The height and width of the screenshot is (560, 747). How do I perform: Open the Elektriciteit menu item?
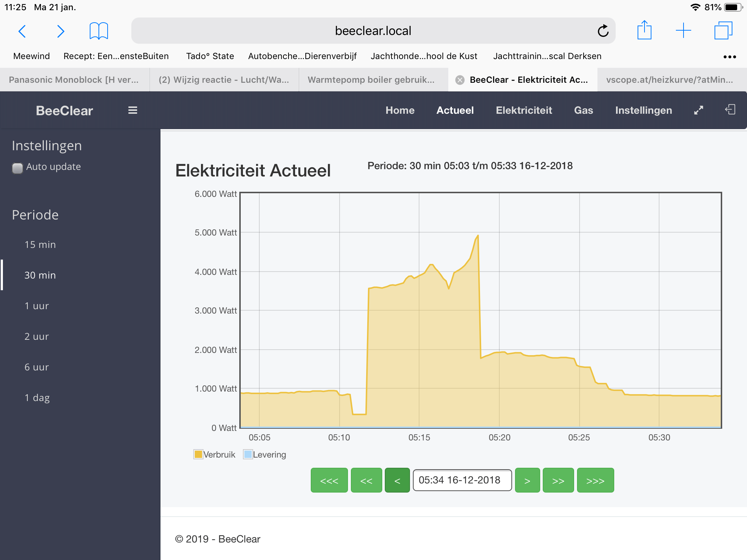[524, 110]
